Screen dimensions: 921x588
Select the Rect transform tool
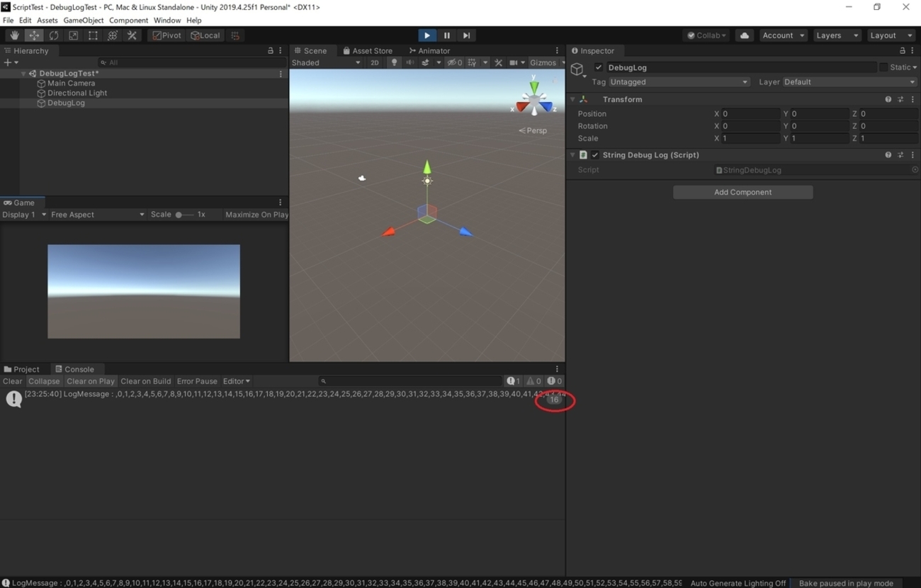tap(93, 35)
